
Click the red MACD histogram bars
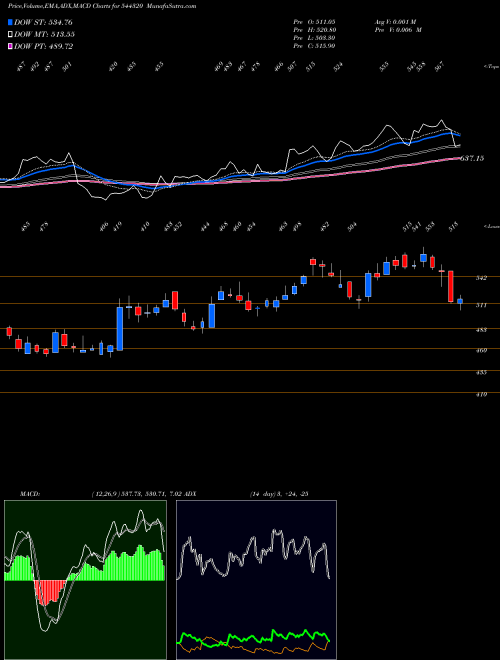[50, 591]
